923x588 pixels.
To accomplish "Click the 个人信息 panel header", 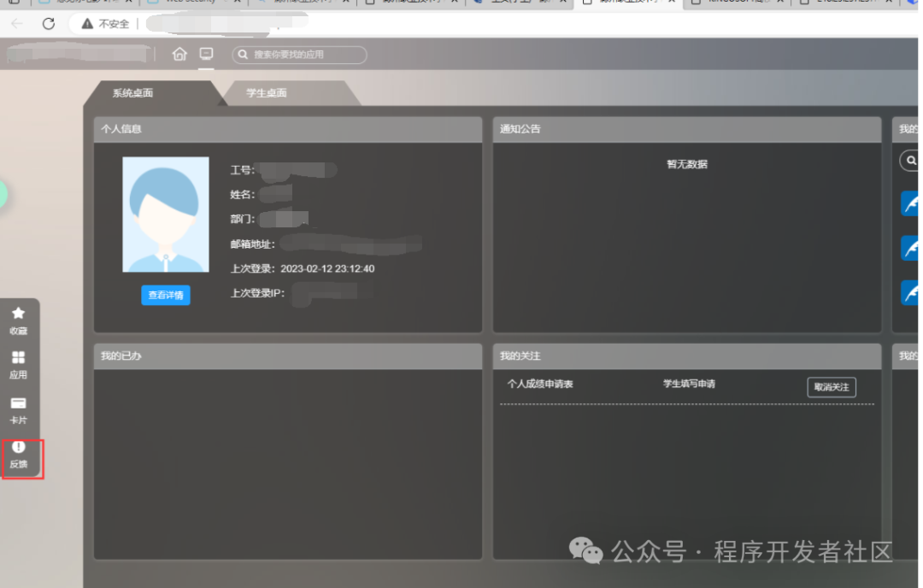I will click(288, 129).
